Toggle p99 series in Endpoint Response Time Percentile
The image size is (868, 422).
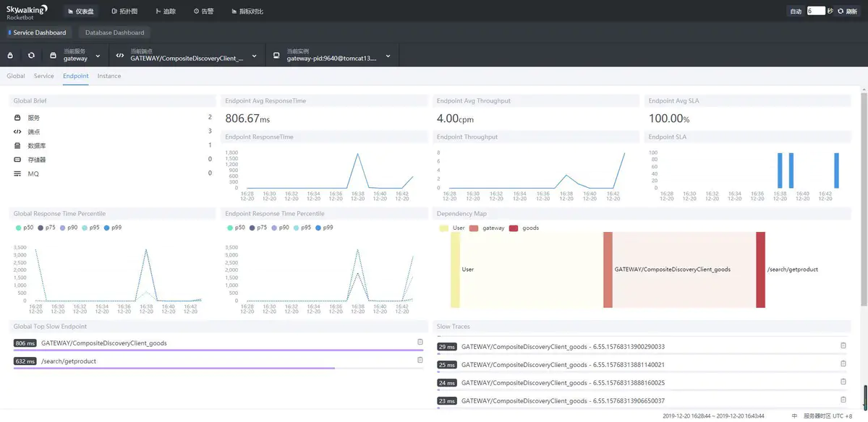tap(323, 227)
